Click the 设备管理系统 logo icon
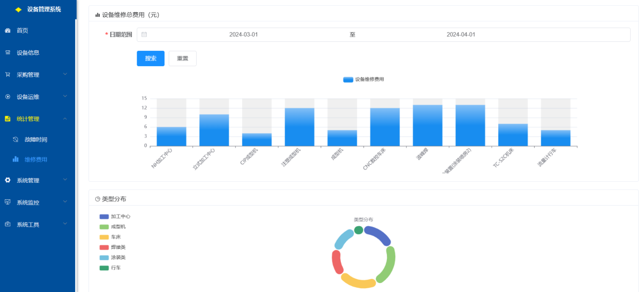 19,10
